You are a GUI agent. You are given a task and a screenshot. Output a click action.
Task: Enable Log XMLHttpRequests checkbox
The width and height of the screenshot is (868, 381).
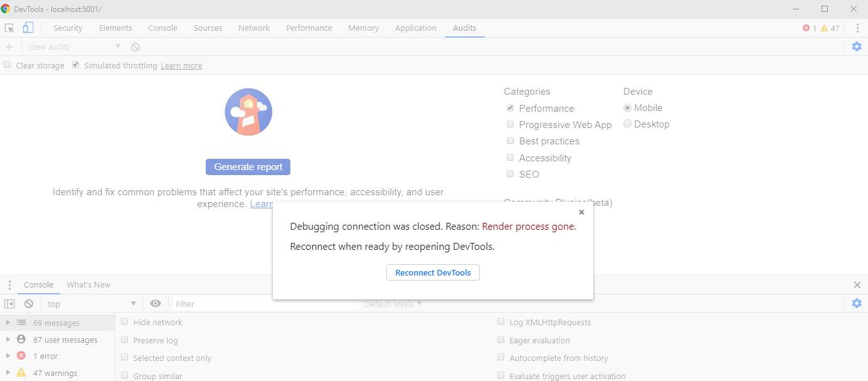coord(501,321)
